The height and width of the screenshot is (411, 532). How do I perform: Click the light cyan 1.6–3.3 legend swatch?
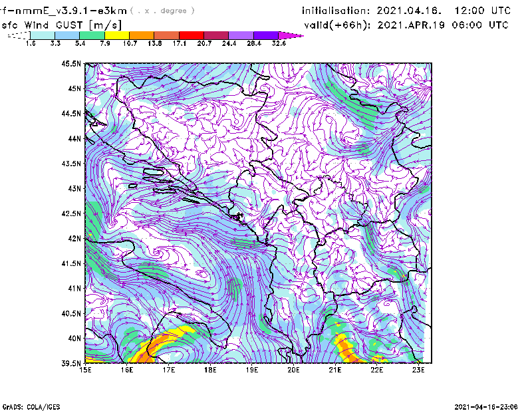(x=43, y=35)
